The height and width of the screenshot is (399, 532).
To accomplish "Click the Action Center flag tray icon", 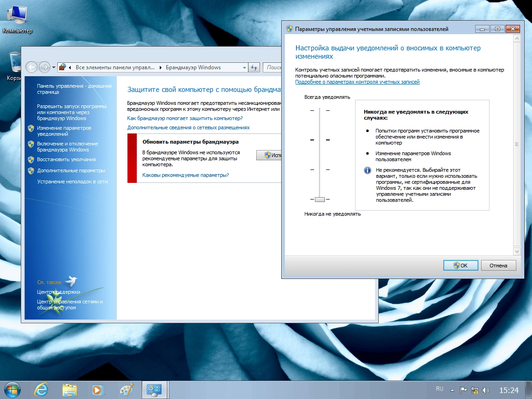I will [464, 390].
